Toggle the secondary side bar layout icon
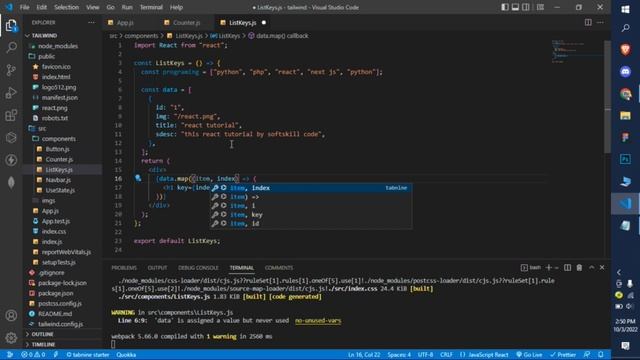Image resolution: width=640 pixels, height=360 pixels. point(526,7)
